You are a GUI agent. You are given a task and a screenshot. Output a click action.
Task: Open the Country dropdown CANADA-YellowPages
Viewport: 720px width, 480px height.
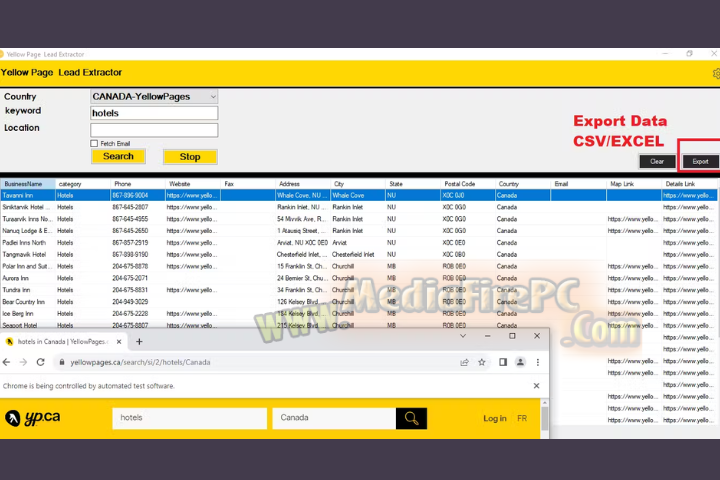pyautogui.click(x=154, y=96)
